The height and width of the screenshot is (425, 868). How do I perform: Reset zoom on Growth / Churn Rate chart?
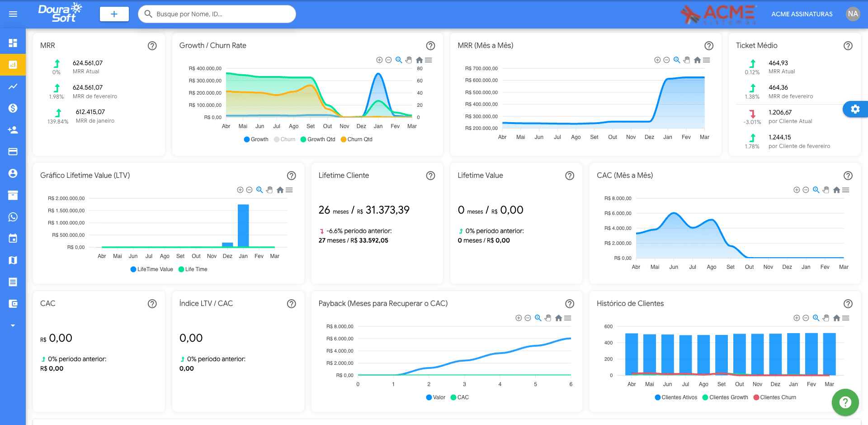(x=419, y=60)
